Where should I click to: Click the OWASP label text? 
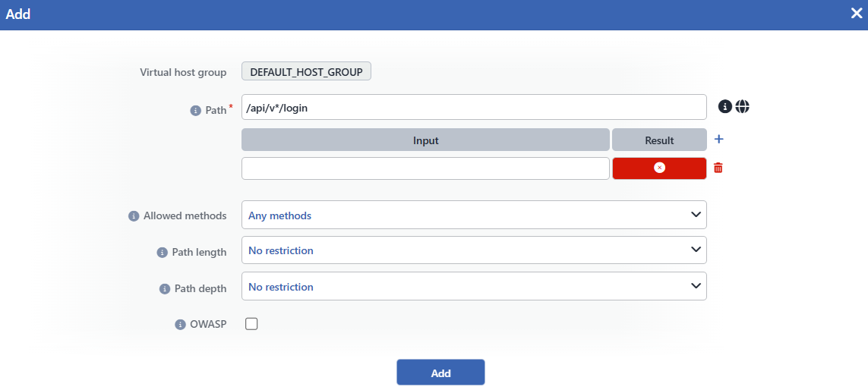pyautogui.click(x=208, y=324)
